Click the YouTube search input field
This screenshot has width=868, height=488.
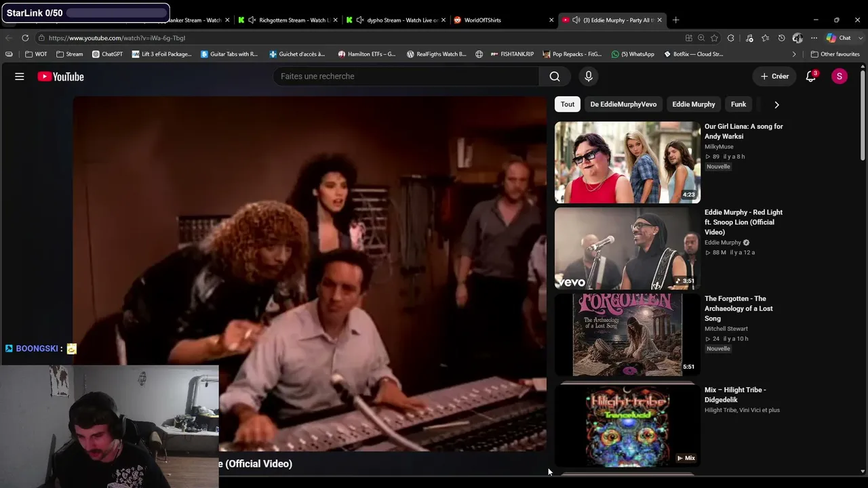(406, 77)
